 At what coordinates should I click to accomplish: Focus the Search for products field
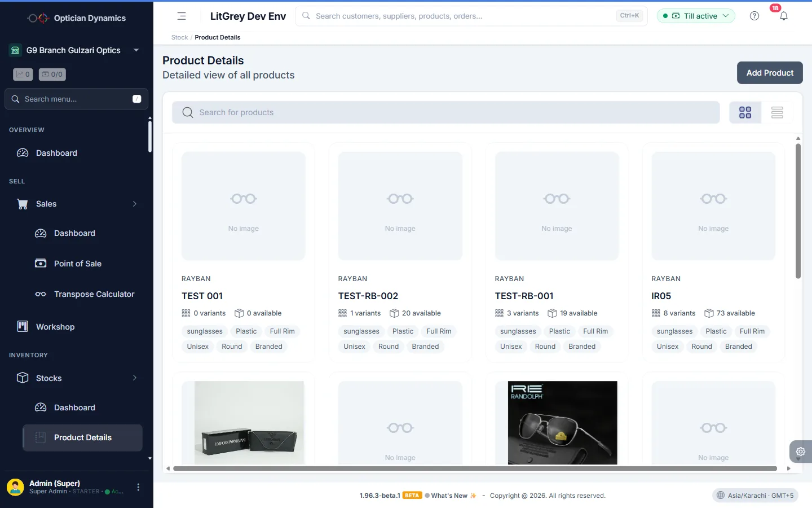point(445,112)
